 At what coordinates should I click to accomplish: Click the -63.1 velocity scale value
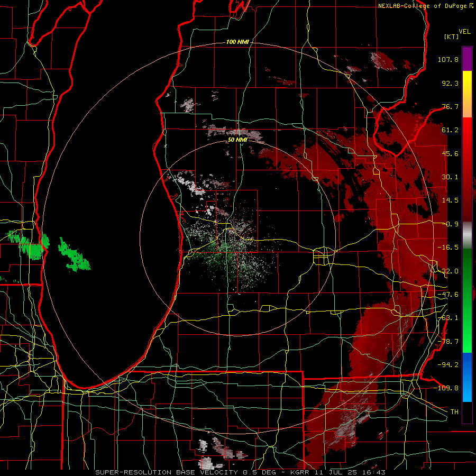[x=448, y=318]
